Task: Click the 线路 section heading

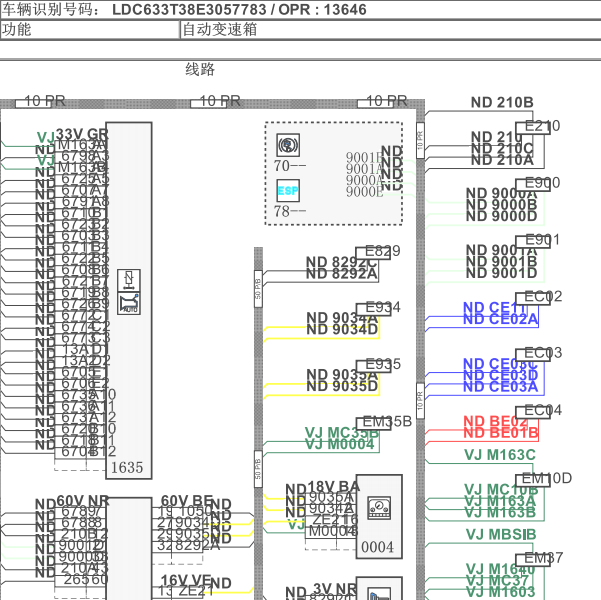Action: coord(200,70)
